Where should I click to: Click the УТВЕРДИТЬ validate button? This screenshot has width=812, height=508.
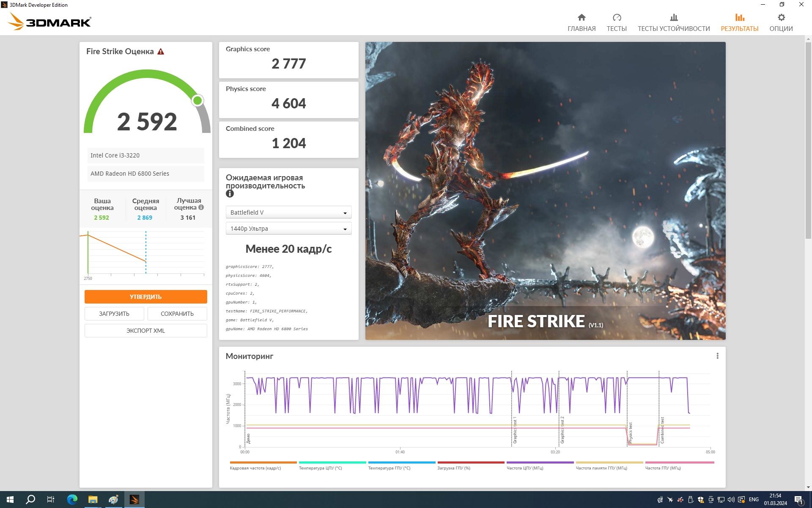[x=145, y=297]
